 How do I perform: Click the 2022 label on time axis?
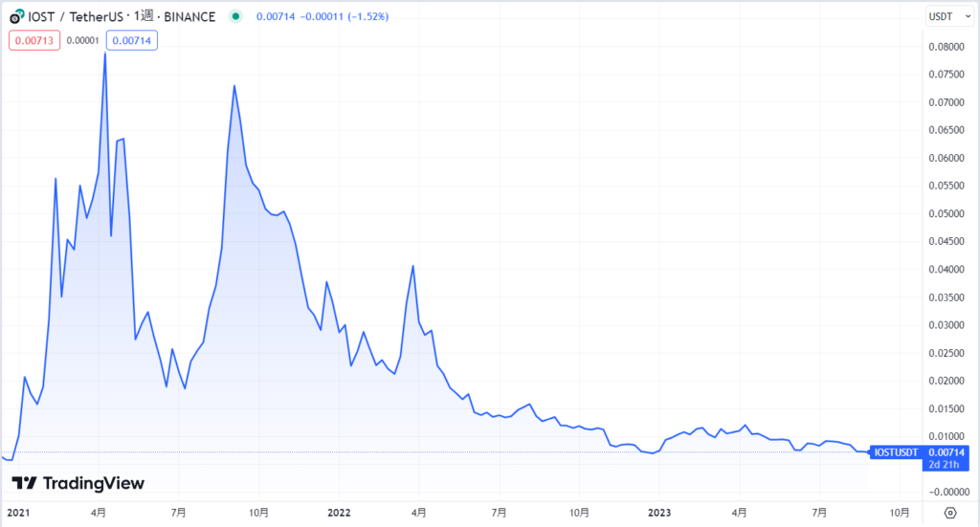coord(339,513)
